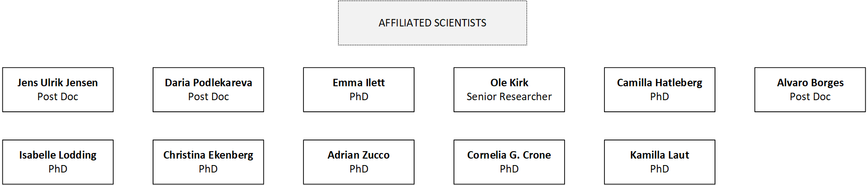Click the Affiliated Scientists header box
Screen dimensions: 868x185
click(x=432, y=23)
